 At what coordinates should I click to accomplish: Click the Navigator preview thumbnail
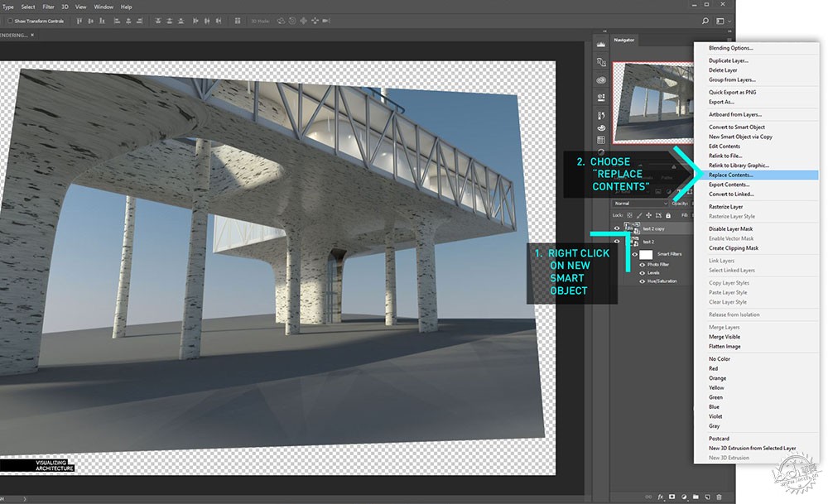click(x=653, y=103)
